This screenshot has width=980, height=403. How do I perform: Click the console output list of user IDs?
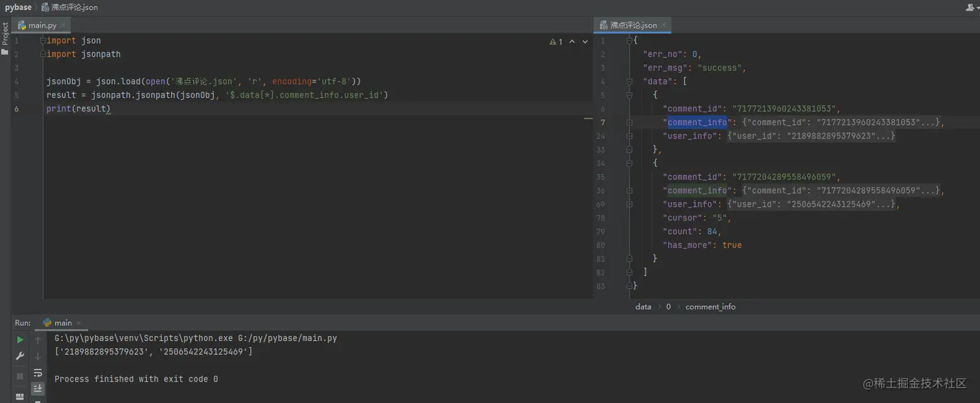[153, 352]
